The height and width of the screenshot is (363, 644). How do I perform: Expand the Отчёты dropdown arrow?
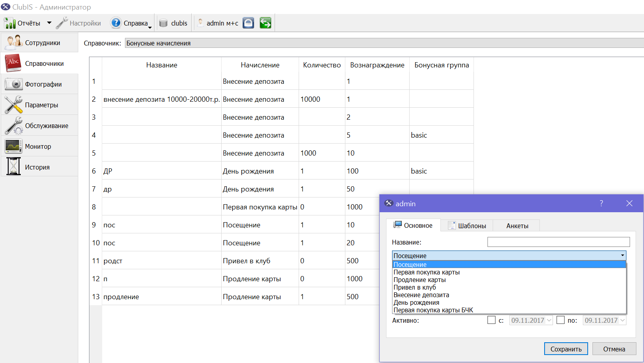50,23
